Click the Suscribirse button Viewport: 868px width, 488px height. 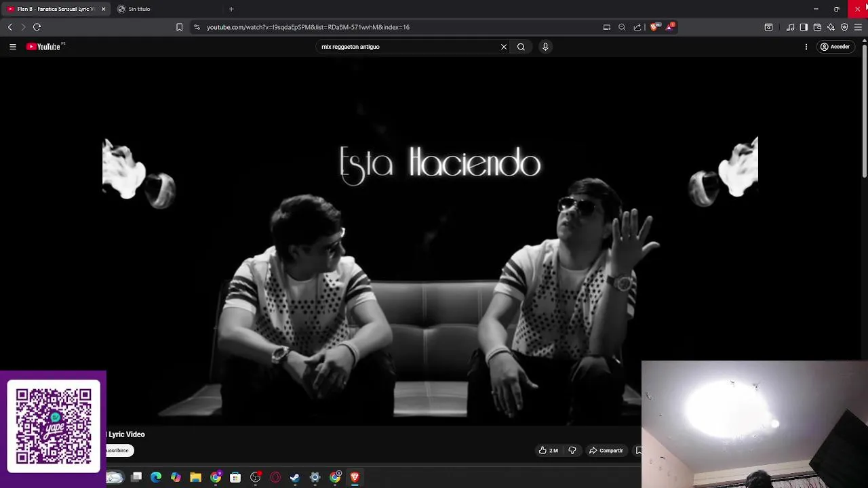pyautogui.click(x=119, y=451)
